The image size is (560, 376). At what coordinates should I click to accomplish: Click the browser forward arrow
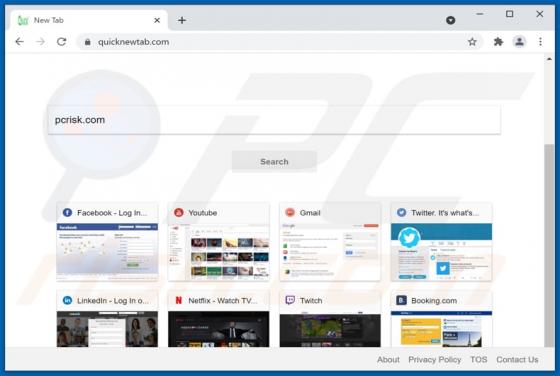coord(40,42)
